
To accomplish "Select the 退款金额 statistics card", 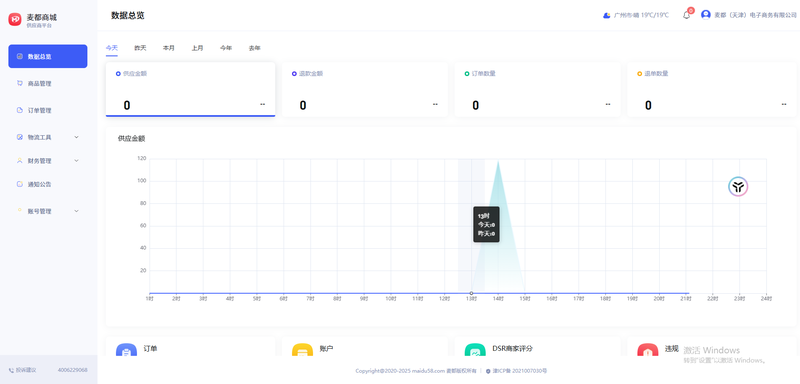I will (x=365, y=90).
